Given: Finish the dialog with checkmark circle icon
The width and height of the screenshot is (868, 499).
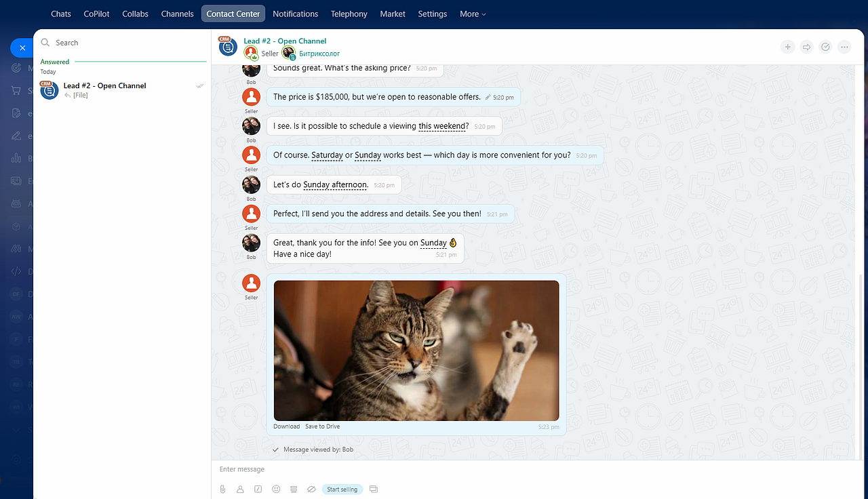Looking at the screenshot, I should [x=825, y=47].
